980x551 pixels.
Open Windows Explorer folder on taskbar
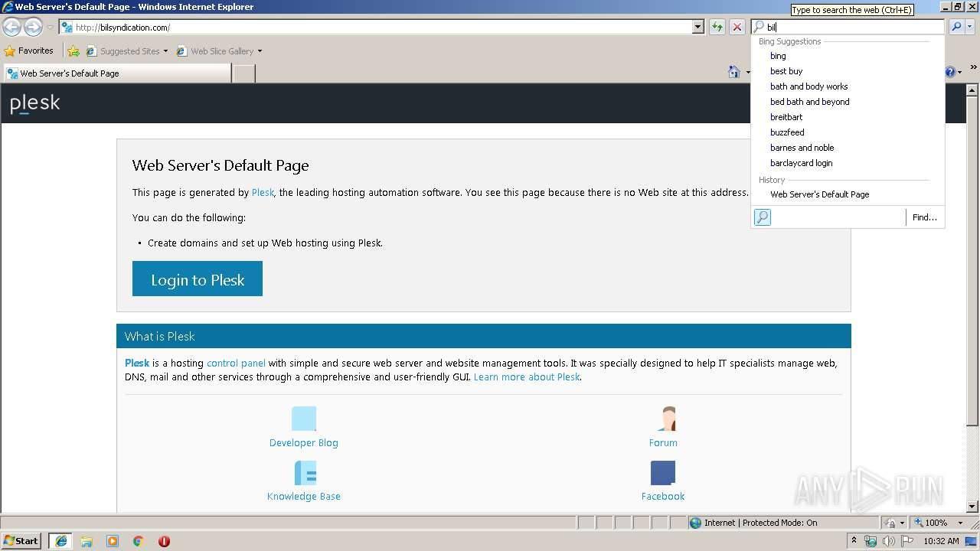87,541
